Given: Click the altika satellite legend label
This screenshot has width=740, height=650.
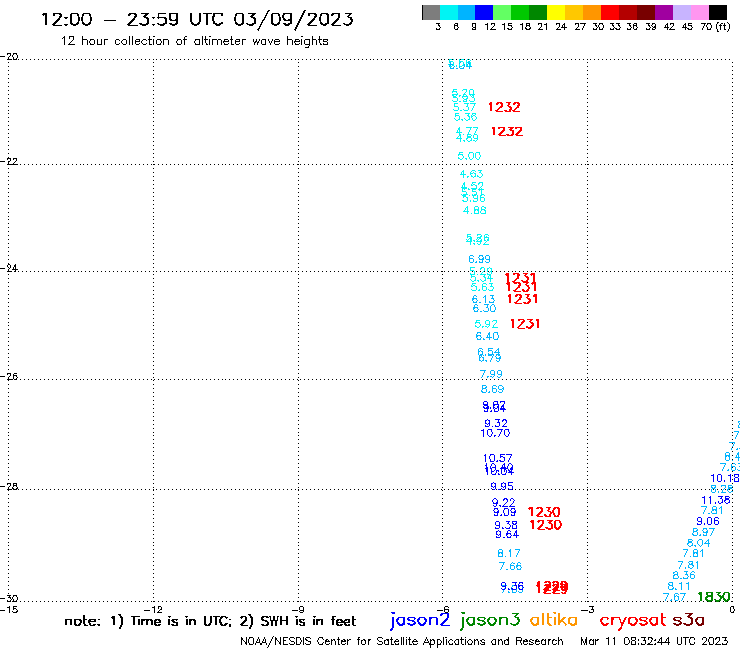Looking at the screenshot, I should [554, 620].
